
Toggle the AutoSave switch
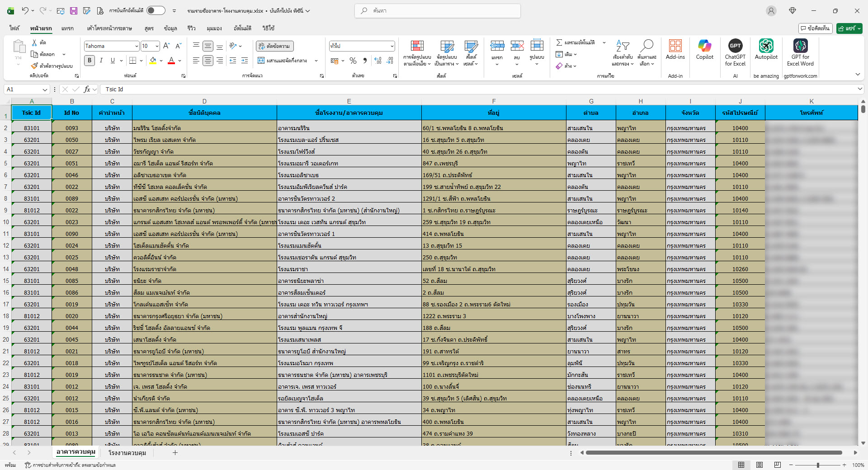pyautogui.click(x=156, y=11)
